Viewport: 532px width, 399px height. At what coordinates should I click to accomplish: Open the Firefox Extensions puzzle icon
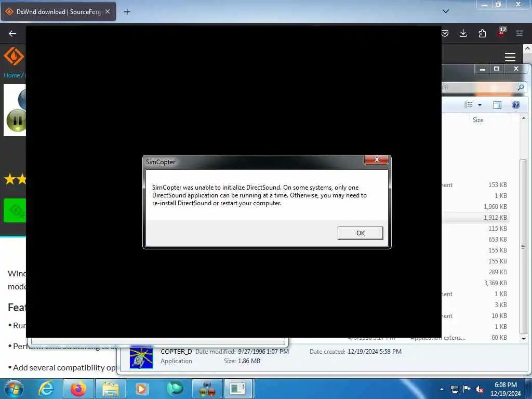coord(482,33)
